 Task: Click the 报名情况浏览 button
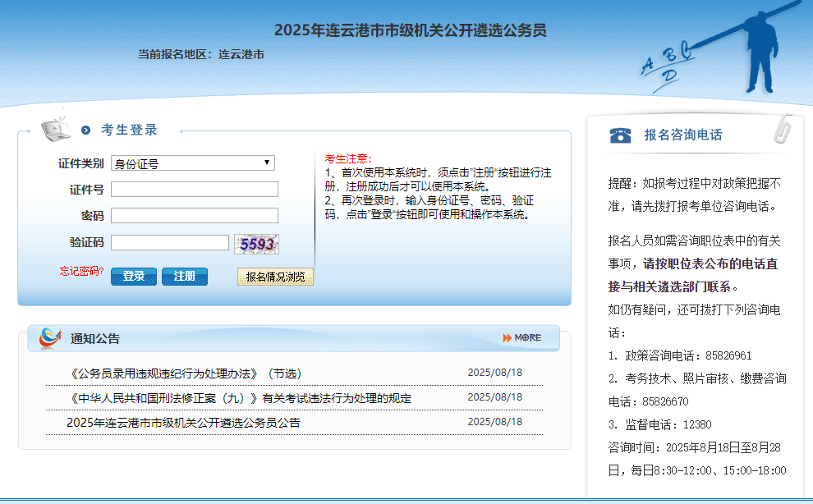pyautogui.click(x=275, y=277)
